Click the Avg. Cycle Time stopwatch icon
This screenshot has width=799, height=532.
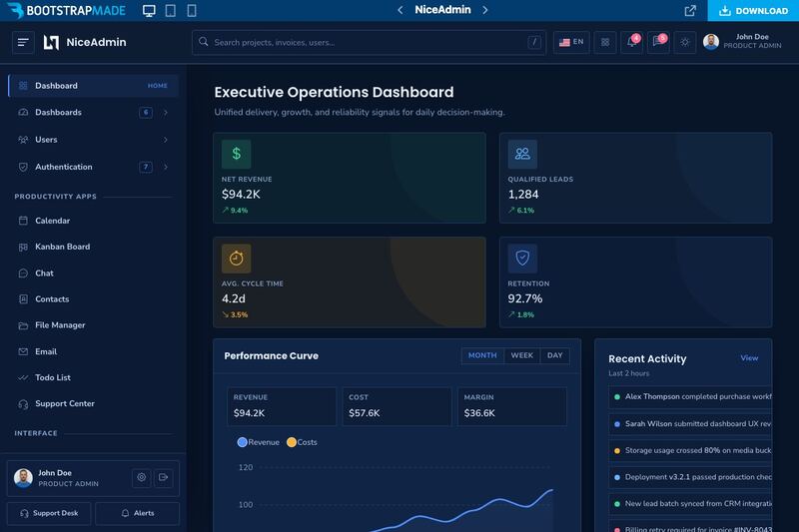236,259
